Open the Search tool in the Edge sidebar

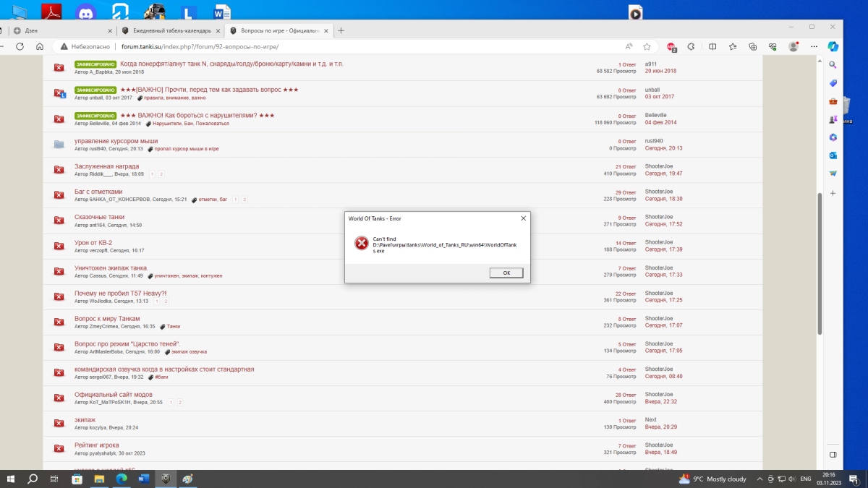point(833,65)
